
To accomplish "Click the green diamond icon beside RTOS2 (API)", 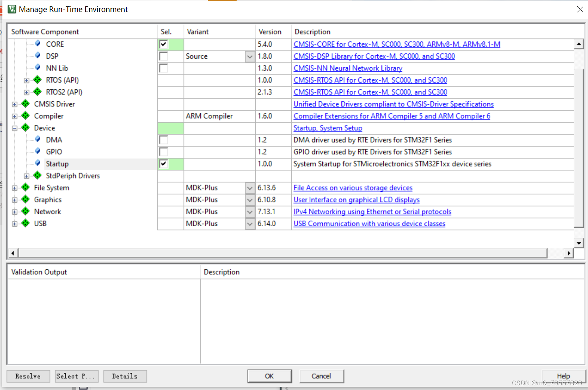I will (37, 92).
